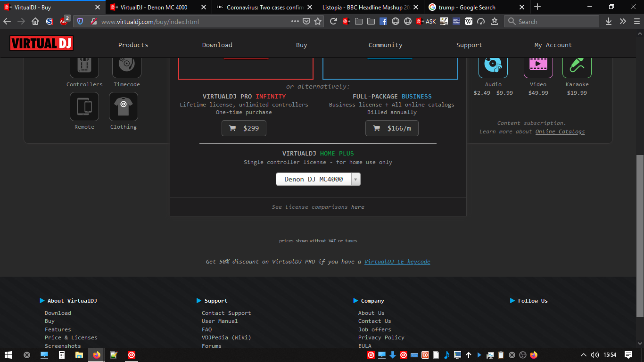Image resolution: width=644 pixels, height=362 pixels.
Task: Save to Pocket icon in address bar
Action: 306,21
